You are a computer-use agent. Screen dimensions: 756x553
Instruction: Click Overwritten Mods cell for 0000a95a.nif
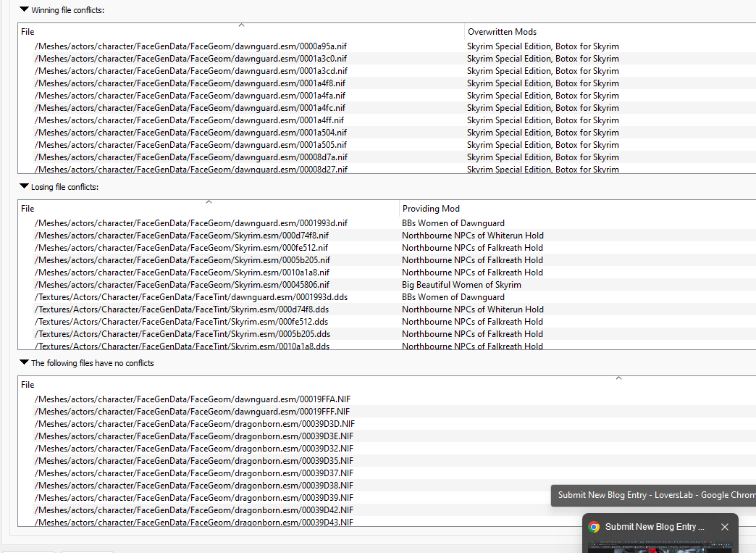coord(543,46)
